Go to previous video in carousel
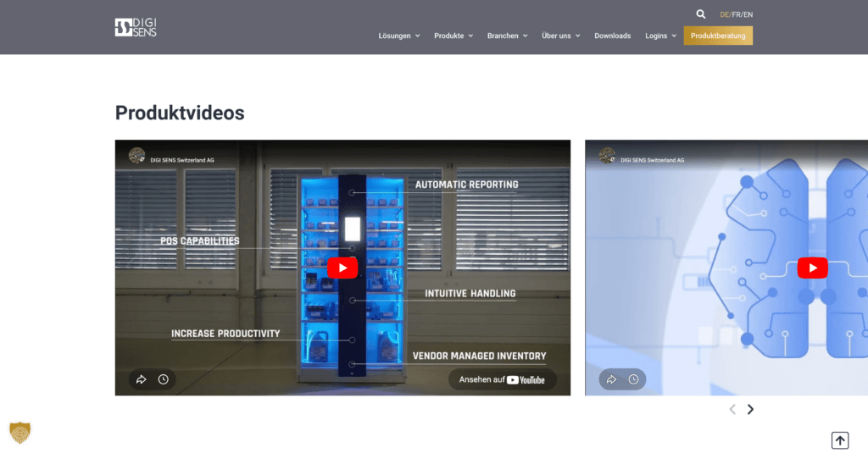The height and width of the screenshot is (453, 868). coord(732,409)
